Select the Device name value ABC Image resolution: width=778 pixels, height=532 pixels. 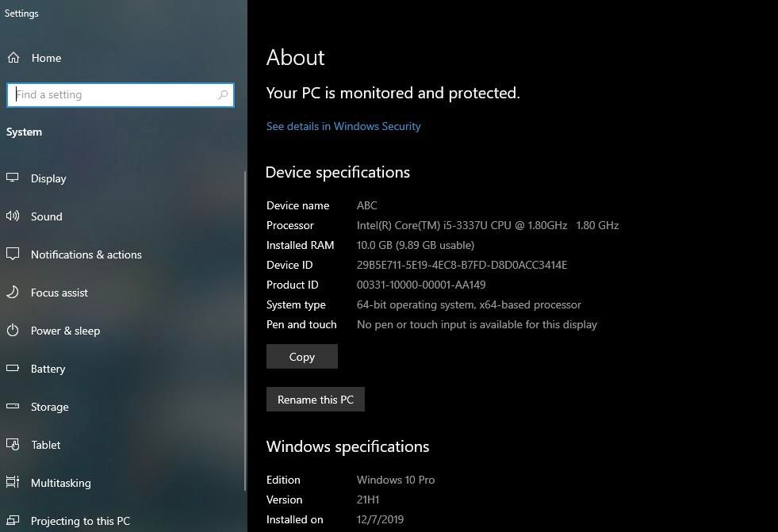click(366, 205)
